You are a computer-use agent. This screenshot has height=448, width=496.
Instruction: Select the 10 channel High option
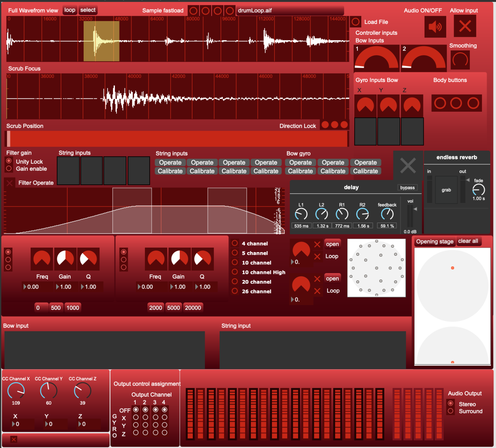[235, 272]
